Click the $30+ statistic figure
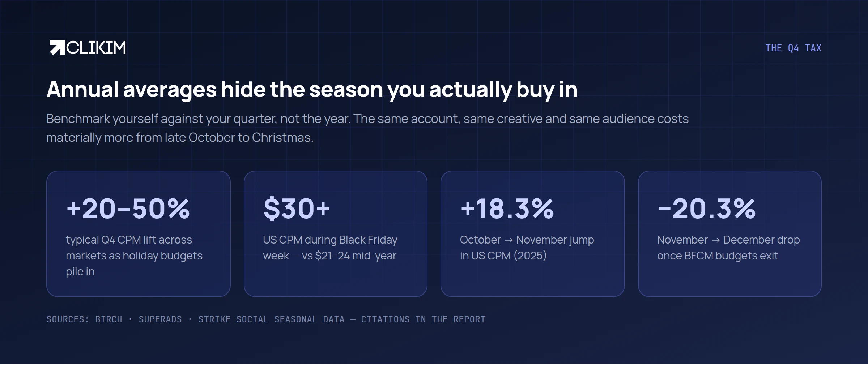 297,209
